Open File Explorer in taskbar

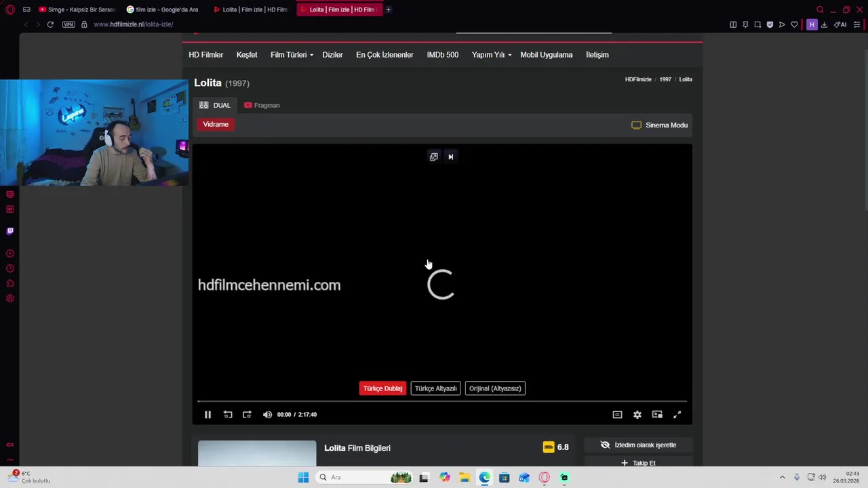coord(465,477)
